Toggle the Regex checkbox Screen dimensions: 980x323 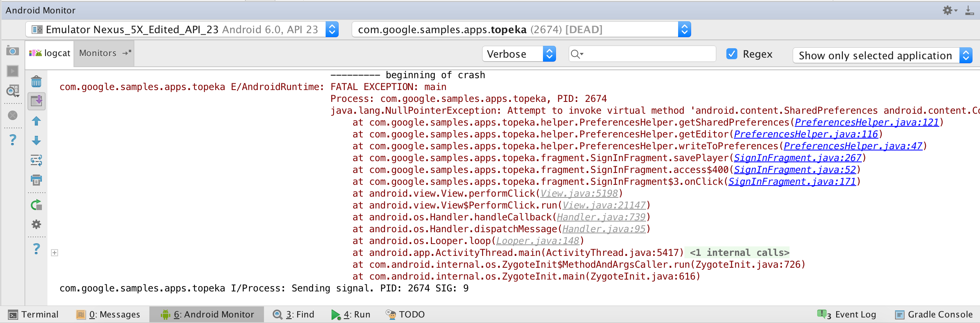click(732, 54)
